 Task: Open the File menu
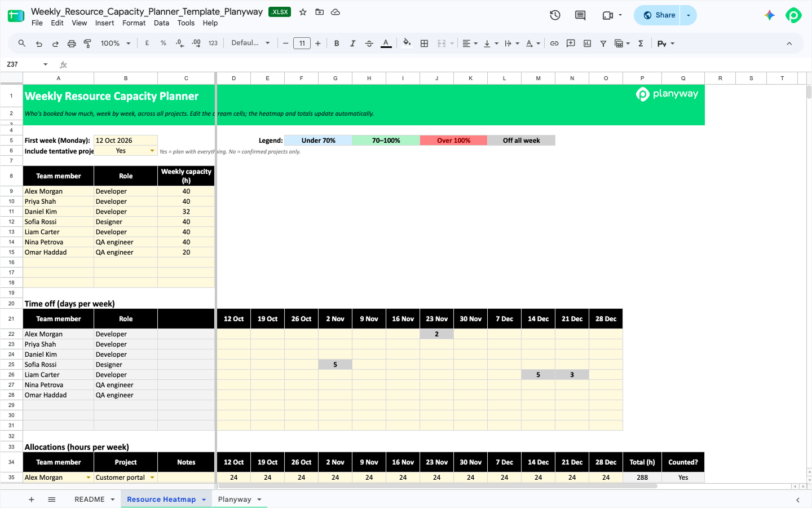point(37,23)
